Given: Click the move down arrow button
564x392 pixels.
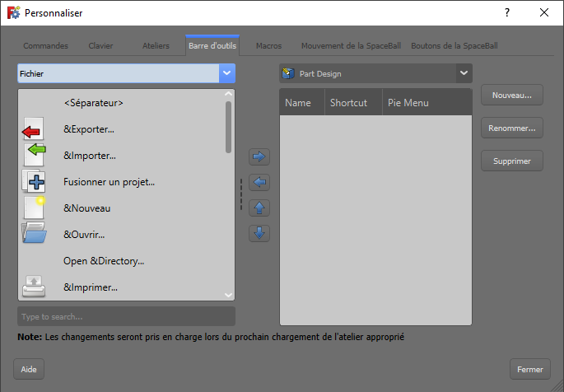Looking at the screenshot, I should point(259,233).
